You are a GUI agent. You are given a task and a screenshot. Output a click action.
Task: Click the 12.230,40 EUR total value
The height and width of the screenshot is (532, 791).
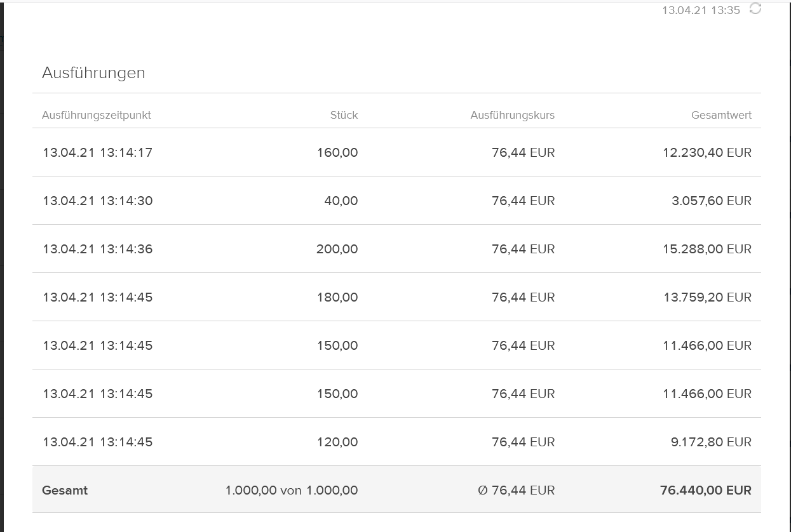point(706,152)
